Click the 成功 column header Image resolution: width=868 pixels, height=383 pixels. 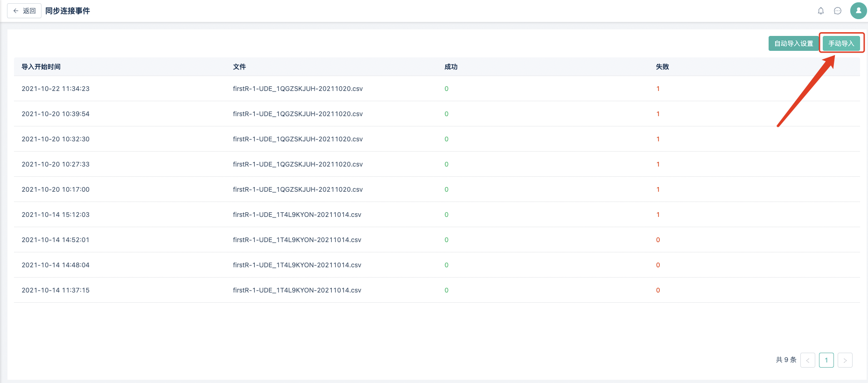coord(451,67)
